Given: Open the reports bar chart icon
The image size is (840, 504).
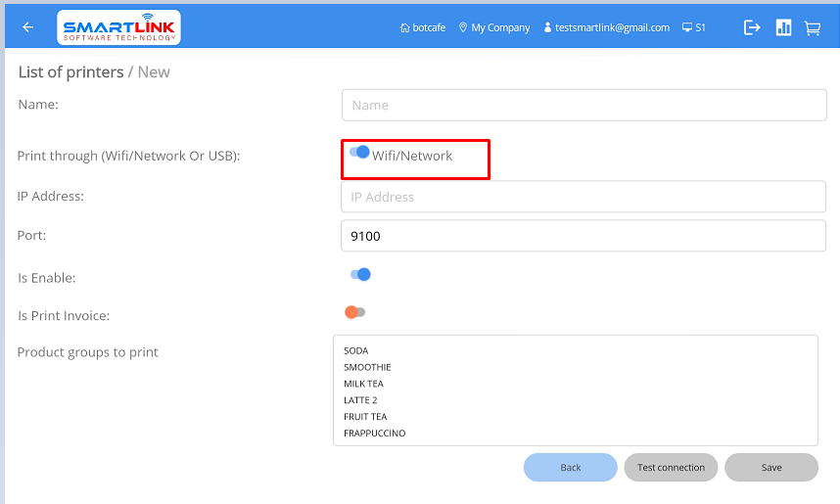Looking at the screenshot, I should [783, 27].
